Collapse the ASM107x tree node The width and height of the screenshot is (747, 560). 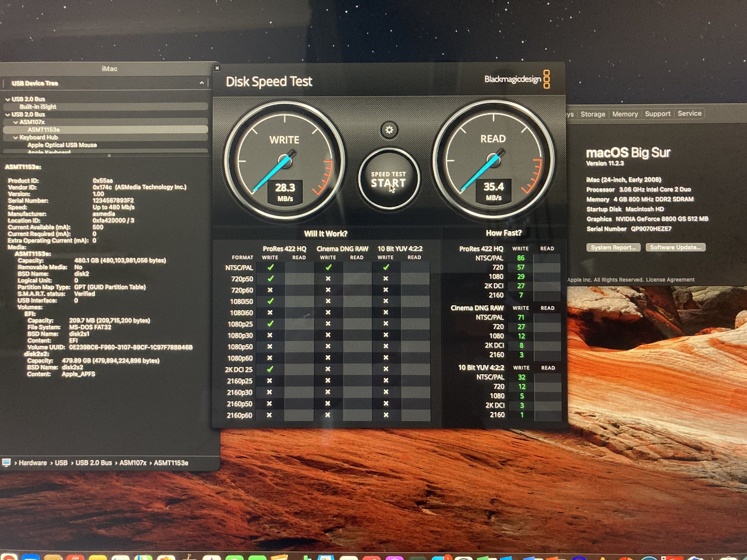(16, 122)
